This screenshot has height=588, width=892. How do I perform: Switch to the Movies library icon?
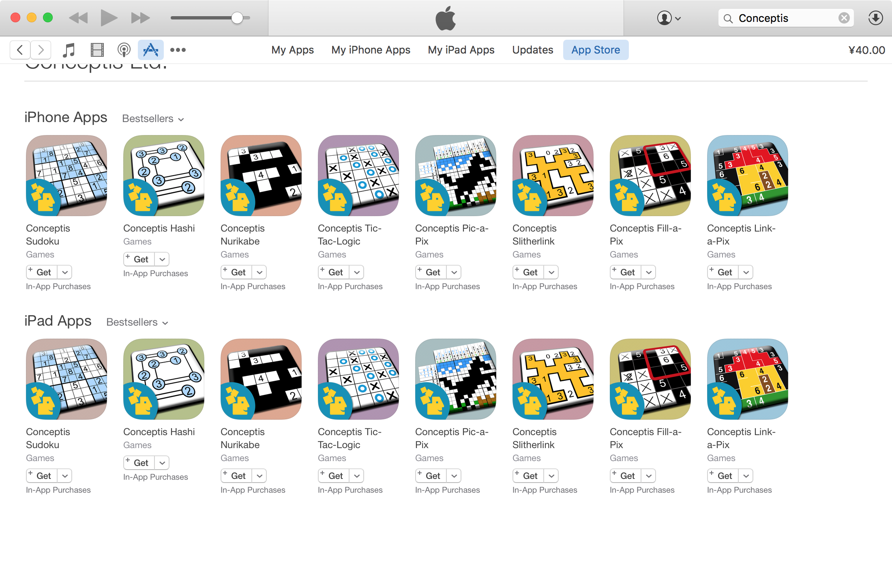coord(97,50)
